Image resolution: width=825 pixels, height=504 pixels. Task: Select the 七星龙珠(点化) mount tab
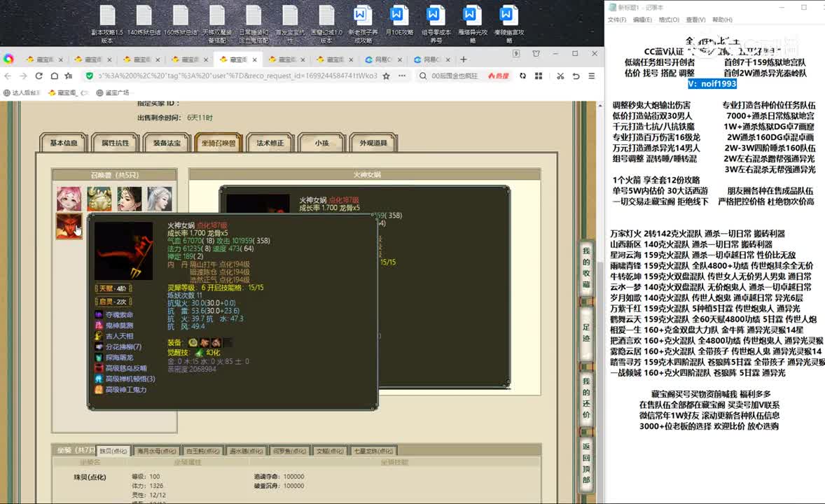(x=373, y=451)
